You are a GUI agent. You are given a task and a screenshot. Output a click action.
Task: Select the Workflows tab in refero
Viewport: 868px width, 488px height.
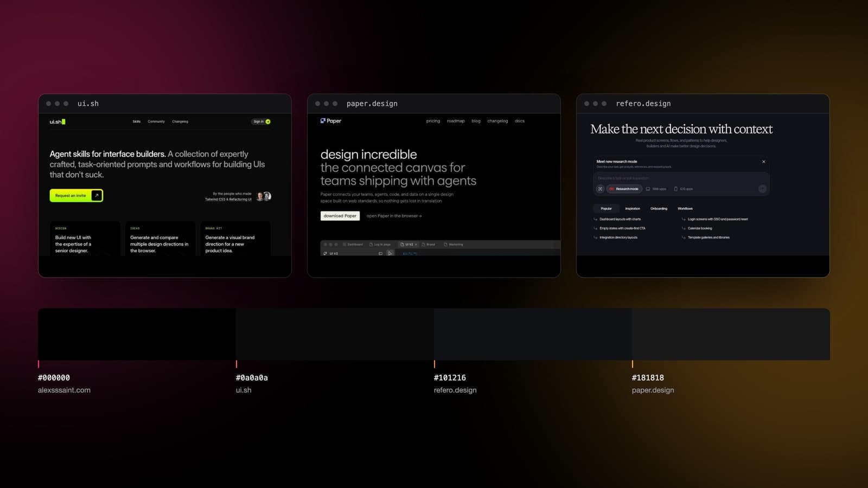point(685,208)
